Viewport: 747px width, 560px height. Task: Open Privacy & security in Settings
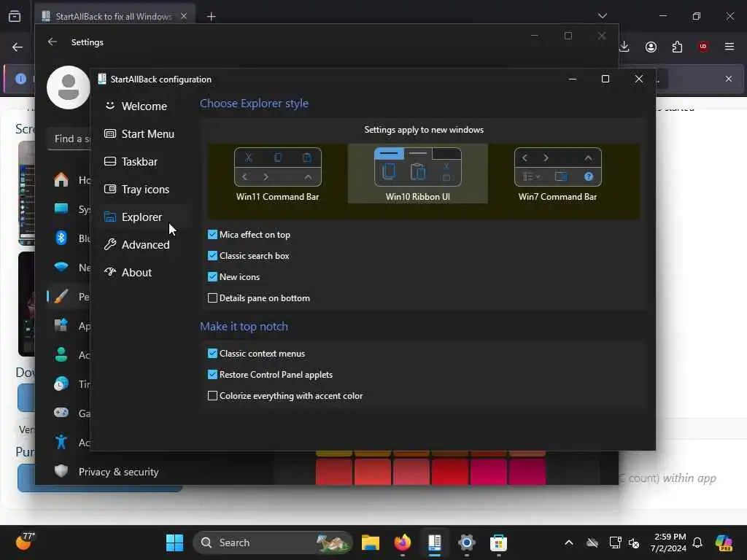coord(118,472)
